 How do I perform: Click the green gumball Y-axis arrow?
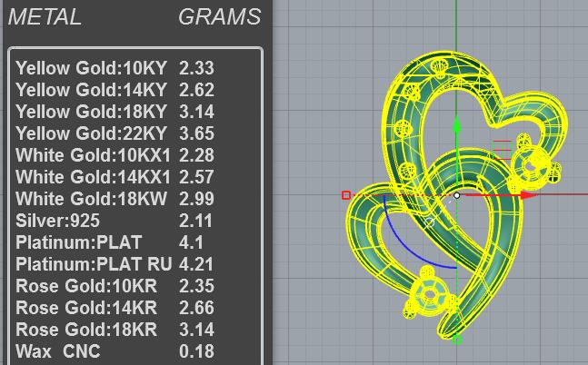coord(456,125)
